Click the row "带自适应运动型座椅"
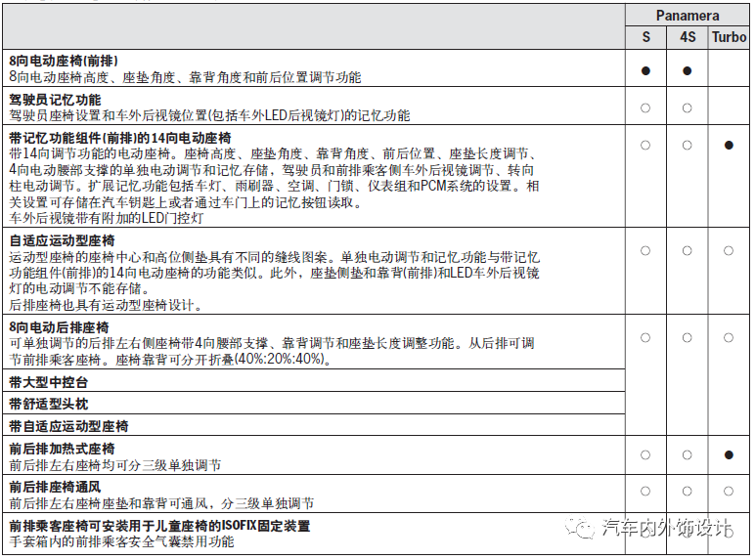This screenshot has width=755, height=560. pos(314,426)
